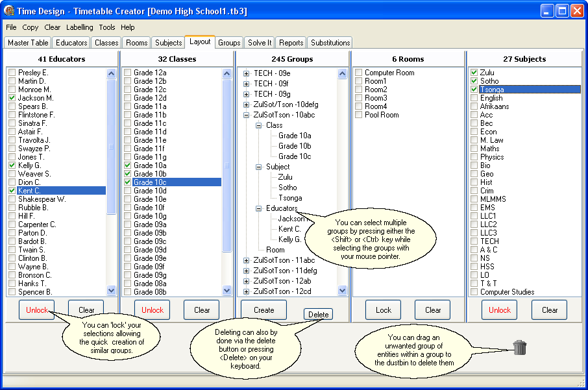Collapse the ZulSotTson - 10abc group
This screenshot has height=390, width=588.
246,115
